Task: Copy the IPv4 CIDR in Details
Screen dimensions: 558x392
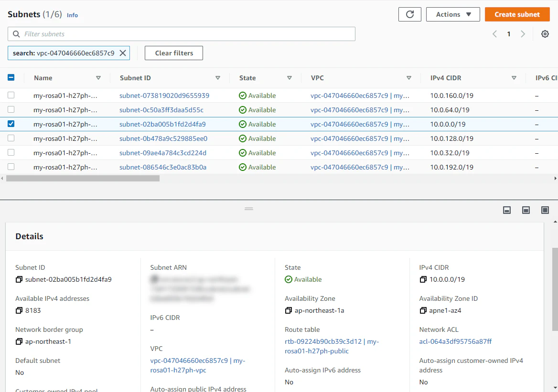Action: click(x=423, y=280)
